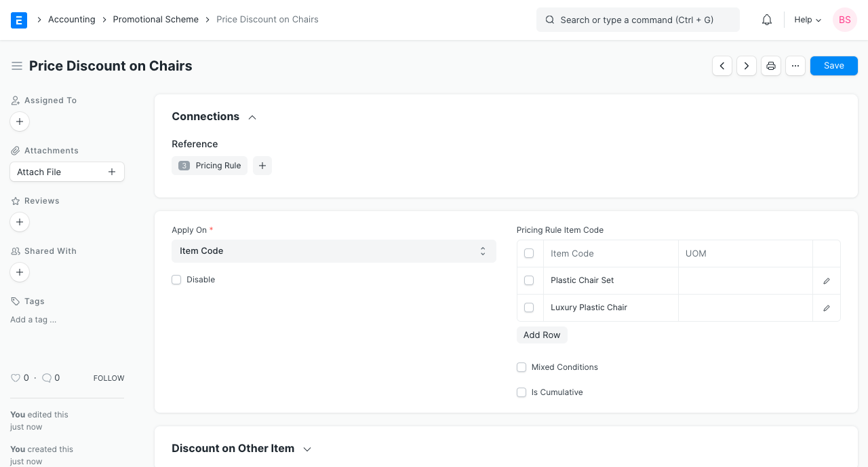
Task: Collapse the Connections section
Action: [x=252, y=117]
